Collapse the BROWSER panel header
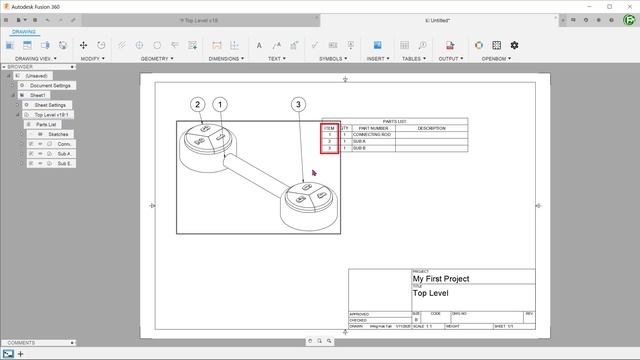Screen dimensions: 640x360 click(x=4, y=67)
